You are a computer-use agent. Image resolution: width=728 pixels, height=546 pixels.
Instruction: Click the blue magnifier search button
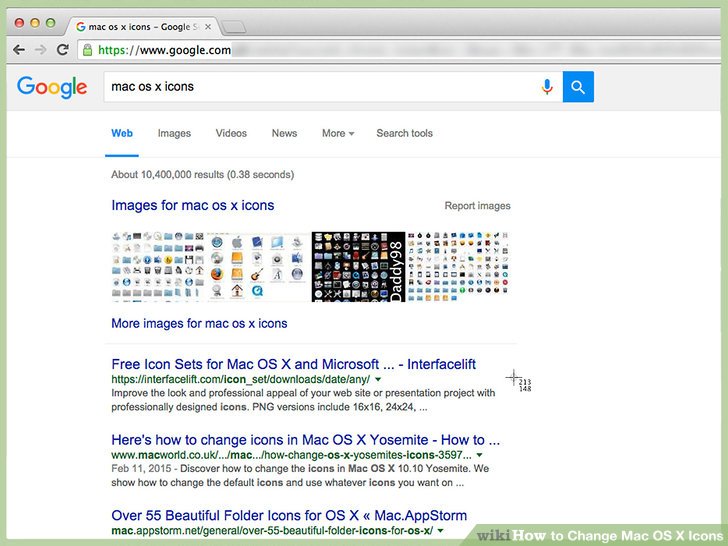[x=578, y=87]
